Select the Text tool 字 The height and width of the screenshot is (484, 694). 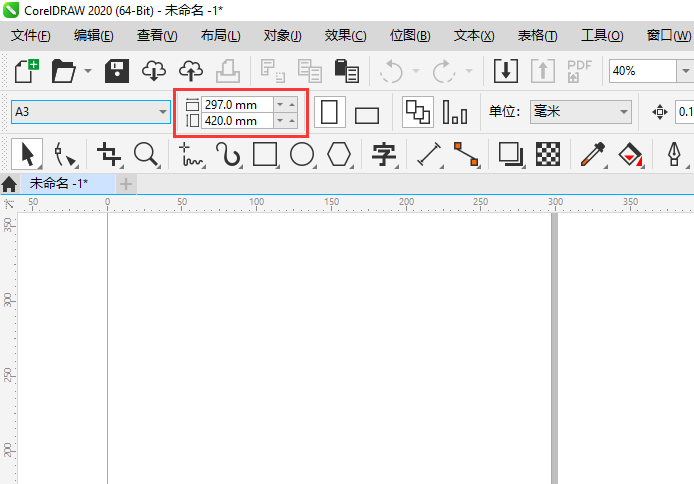[384, 155]
